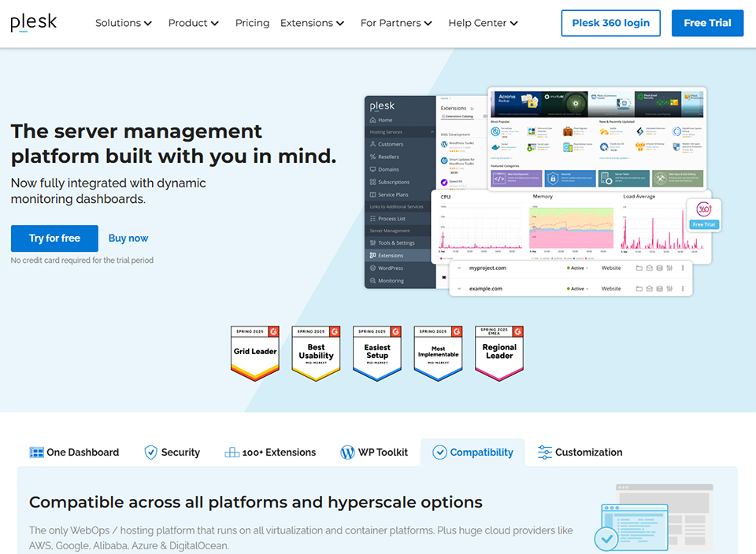Expand the Help Center dropdown
Viewport: 756px width, 554px height.
[x=483, y=23]
